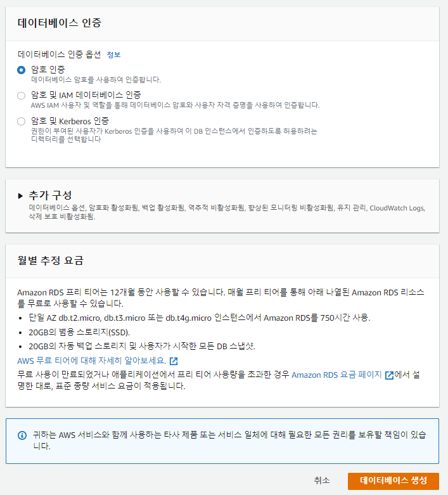This screenshot has width=448, height=495.
Task: Click the 데이터베이스 인증 section heading
Action: [x=60, y=23]
